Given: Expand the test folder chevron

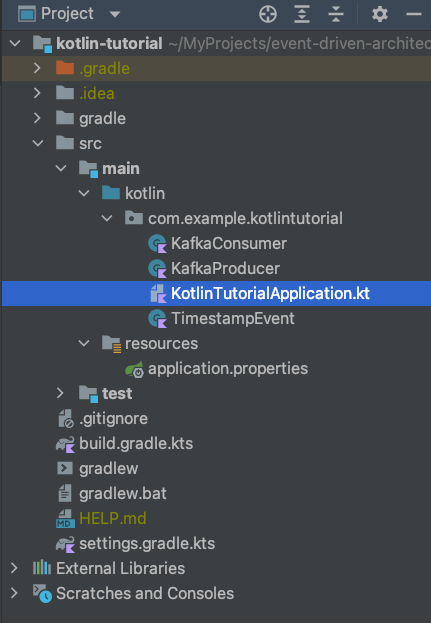Looking at the screenshot, I should click(x=60, y=393).
